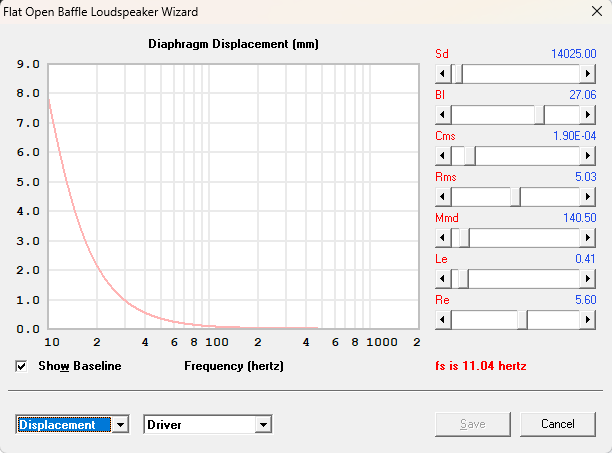Click the Sd slider left arrow

point(443,74)
